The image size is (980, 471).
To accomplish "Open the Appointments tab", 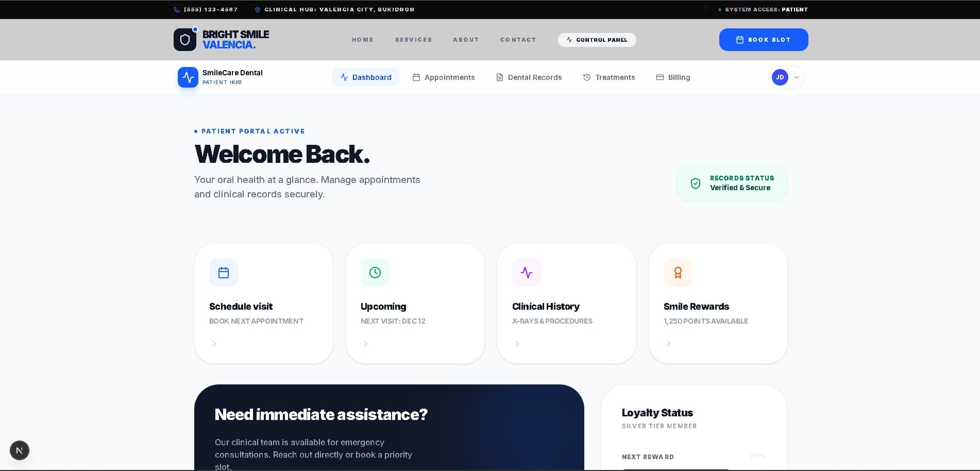I will pyautogui.click(x=444, y=77).
